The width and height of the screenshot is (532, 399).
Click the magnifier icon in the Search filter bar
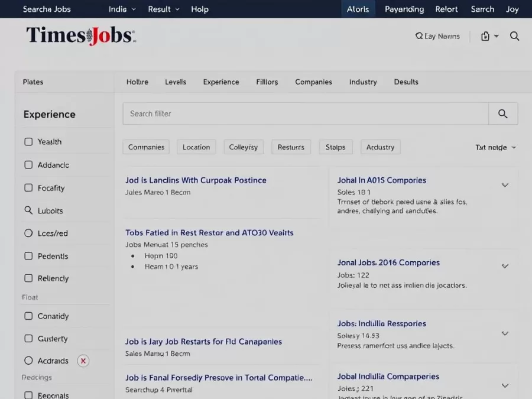click(x=503, y=113)
